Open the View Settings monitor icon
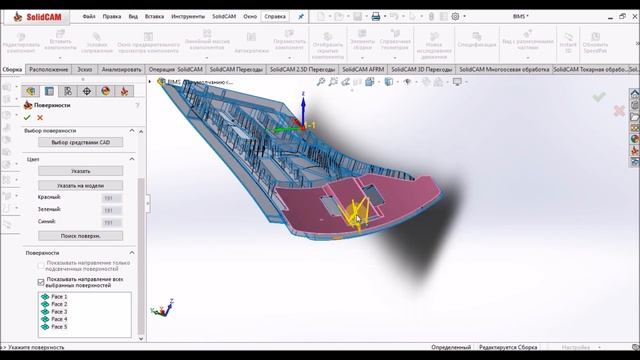 click(457, 82)
